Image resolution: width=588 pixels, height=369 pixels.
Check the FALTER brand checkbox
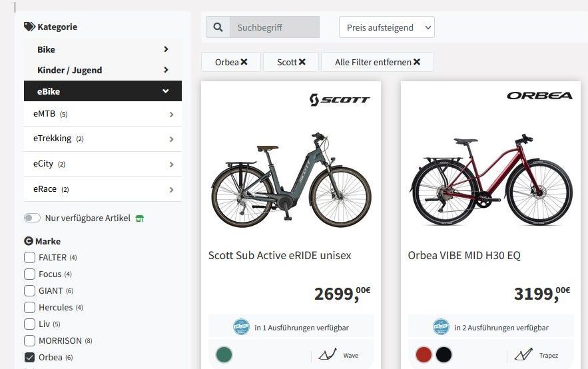(29, 257)
